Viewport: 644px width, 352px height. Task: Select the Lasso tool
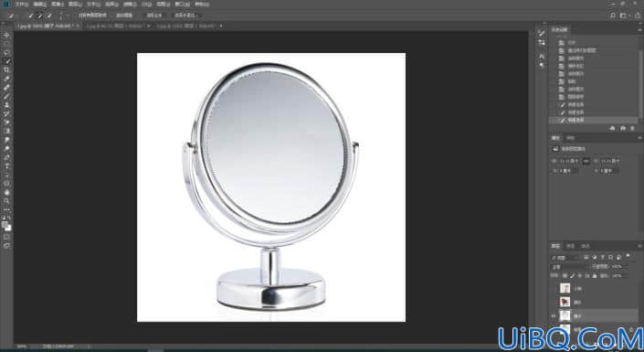(6, 53)
